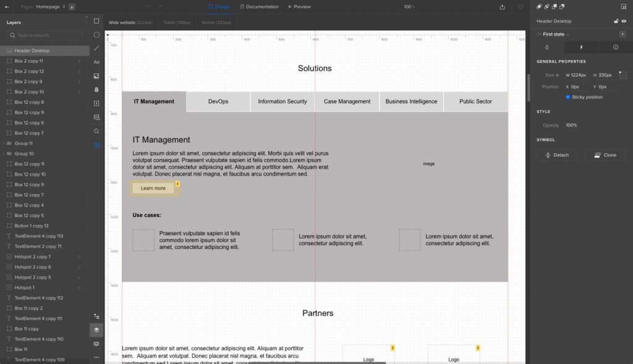The width and height of the screenshot is (633, 364).
Task: Select the Line tool
Action: click(x=96, y=48)
